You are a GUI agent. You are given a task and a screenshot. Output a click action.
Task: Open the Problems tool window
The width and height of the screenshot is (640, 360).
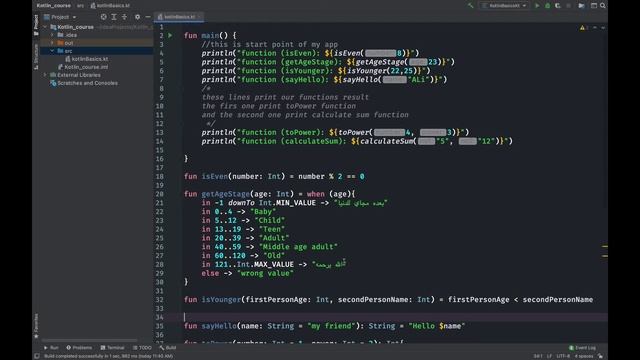click(x=79, y=348)
